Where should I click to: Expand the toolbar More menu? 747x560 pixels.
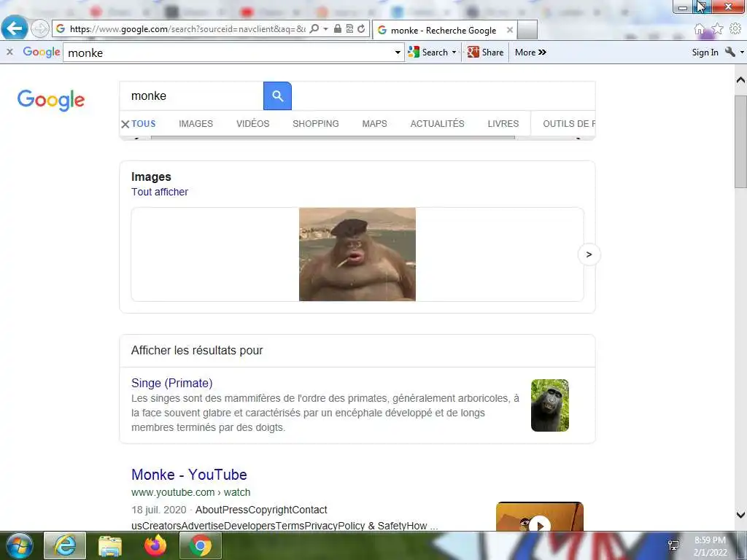[x=530, y=52]
